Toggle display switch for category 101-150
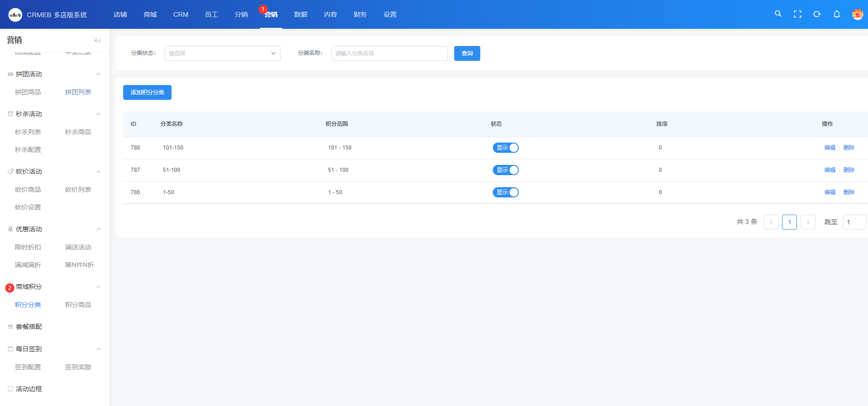 point(505,148)
